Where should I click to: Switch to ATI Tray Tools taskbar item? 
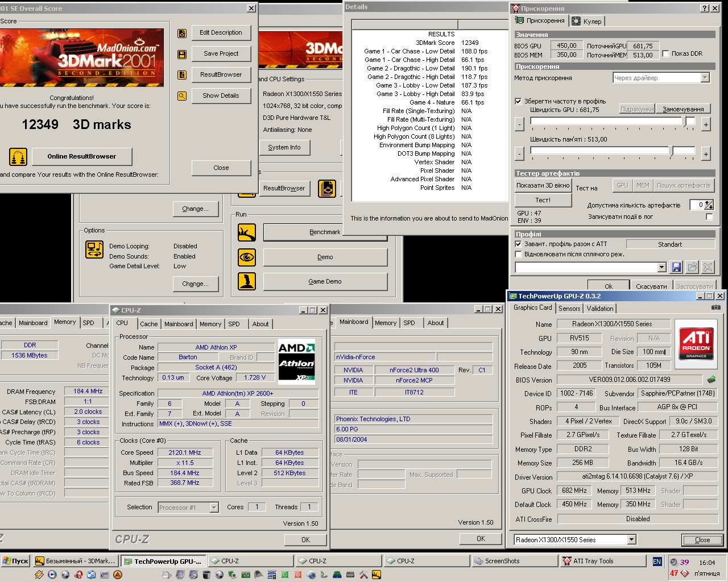pyautogui.click(x=602, y=561)
